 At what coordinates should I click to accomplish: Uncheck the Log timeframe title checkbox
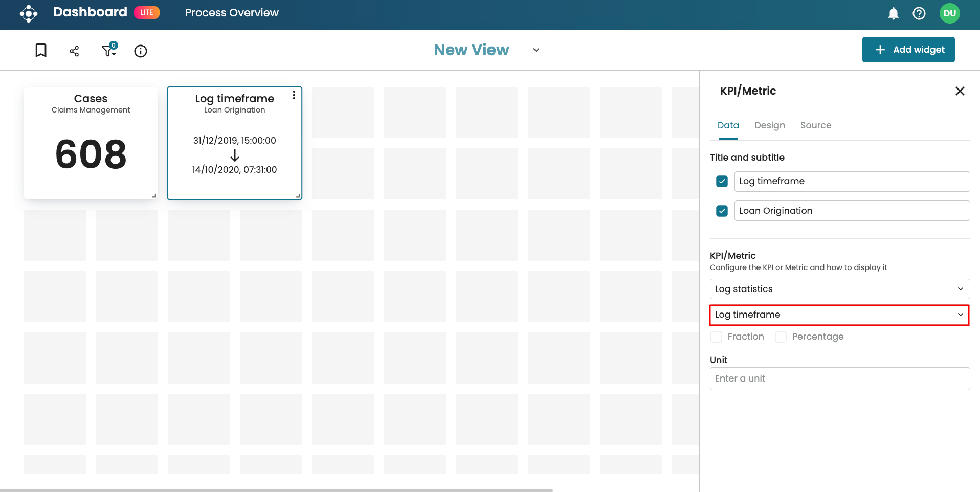[x=722, y=182]
